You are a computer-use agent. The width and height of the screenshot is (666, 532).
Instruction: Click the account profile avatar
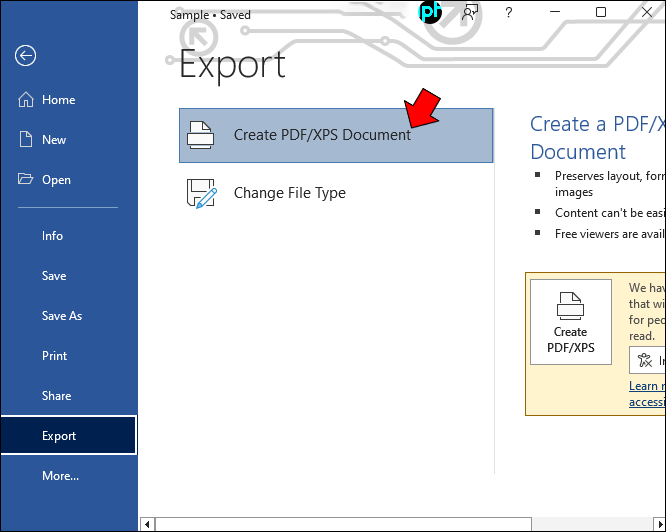pos(430,11)
